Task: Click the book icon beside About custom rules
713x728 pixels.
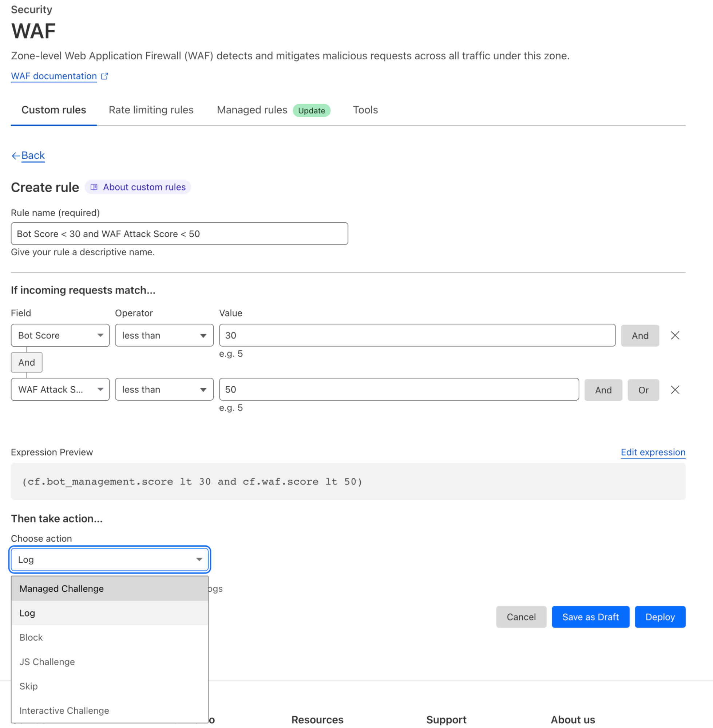Action: (94, 186)
